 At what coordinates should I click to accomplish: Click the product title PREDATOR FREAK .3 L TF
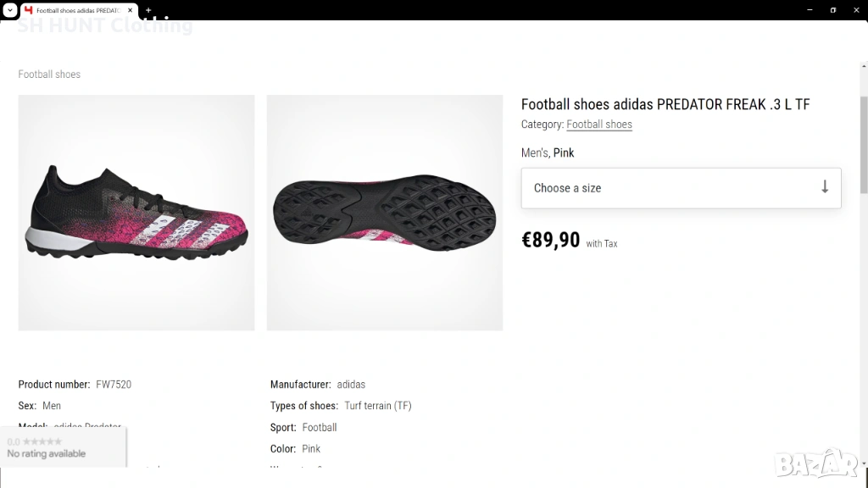(x=665, y=104)
